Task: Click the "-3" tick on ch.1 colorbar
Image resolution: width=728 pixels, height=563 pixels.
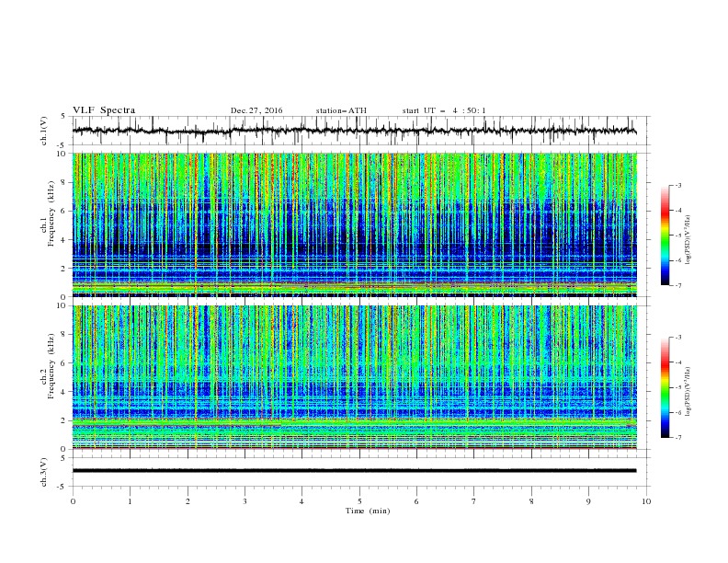Action: click(678, 185)
